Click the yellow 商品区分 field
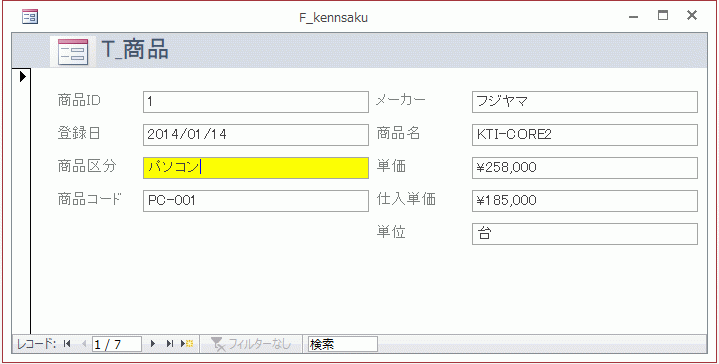 [x=256, y=168]
